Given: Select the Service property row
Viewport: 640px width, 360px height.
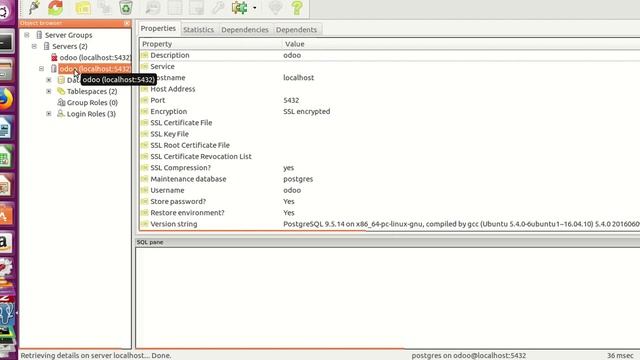Looking at the screenshot, I should pos(390,67).
